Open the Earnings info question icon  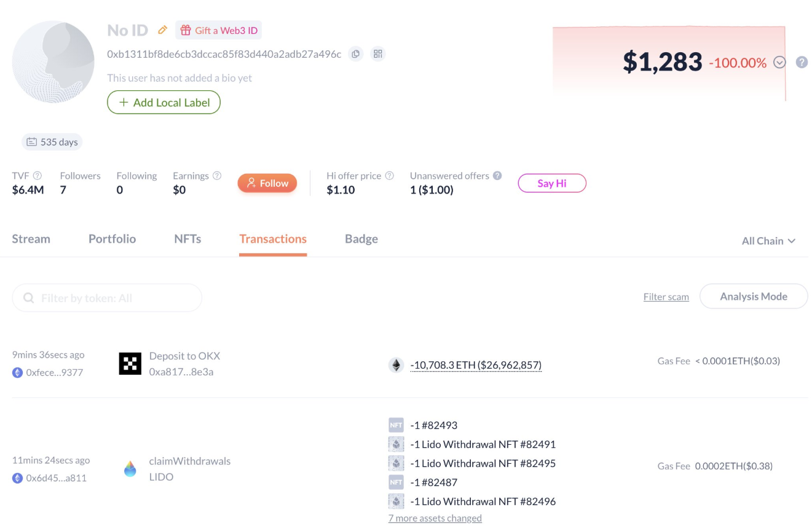pos(217,176)
